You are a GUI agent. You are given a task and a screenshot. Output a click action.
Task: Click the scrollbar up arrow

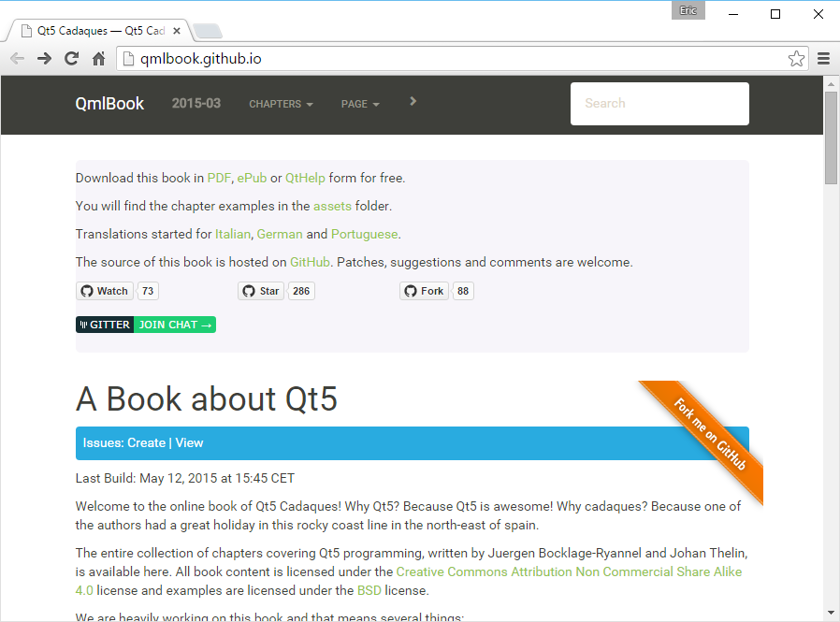831,83
